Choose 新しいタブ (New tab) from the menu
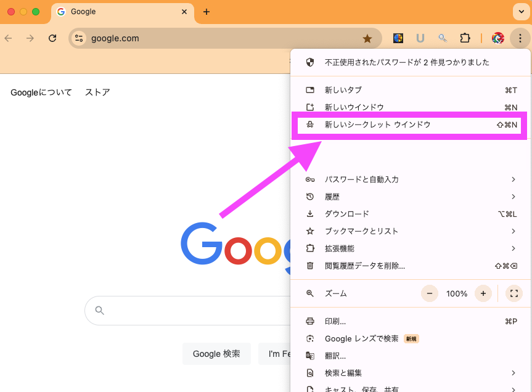Viewport: 532px width, 392px height. tap(410, 90)
